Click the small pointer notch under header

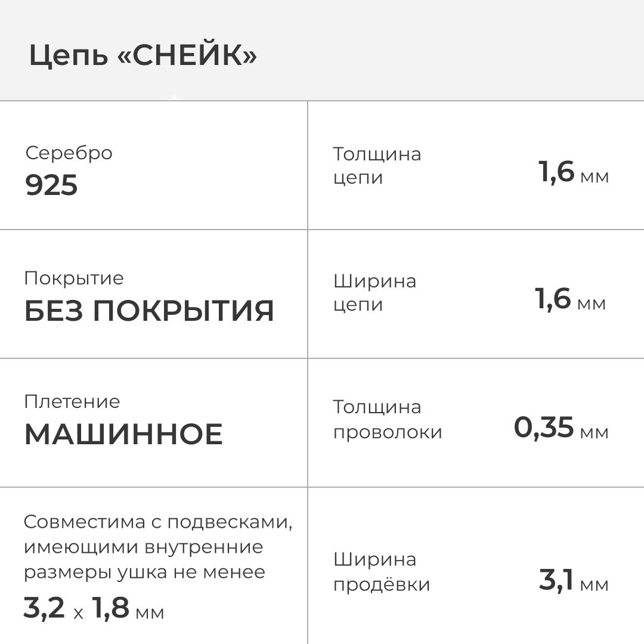point(174,97)
